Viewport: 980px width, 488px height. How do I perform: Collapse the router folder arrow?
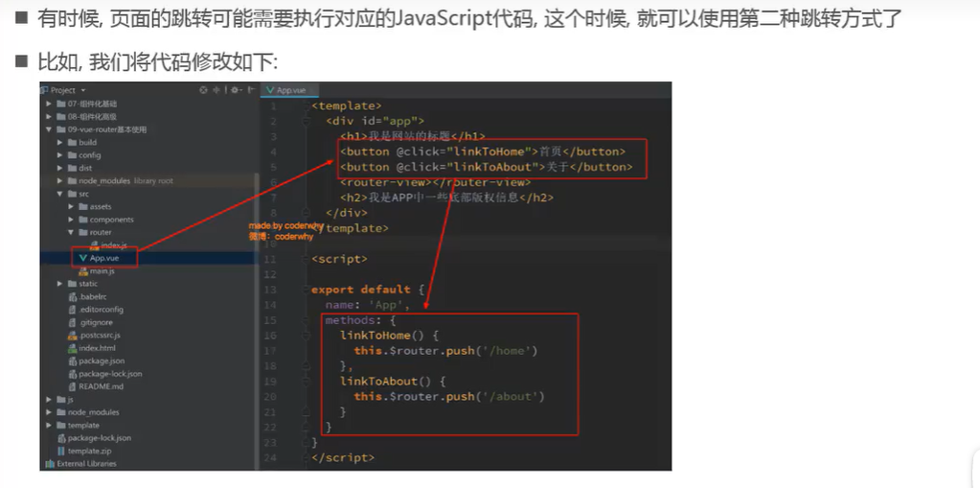pyautogui.click(x=71, y=232)
